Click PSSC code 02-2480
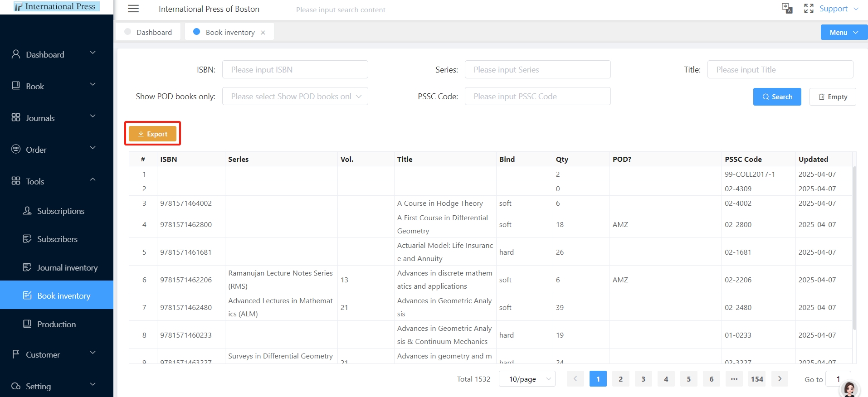The image size is (868, 397). tap(738, 307)
